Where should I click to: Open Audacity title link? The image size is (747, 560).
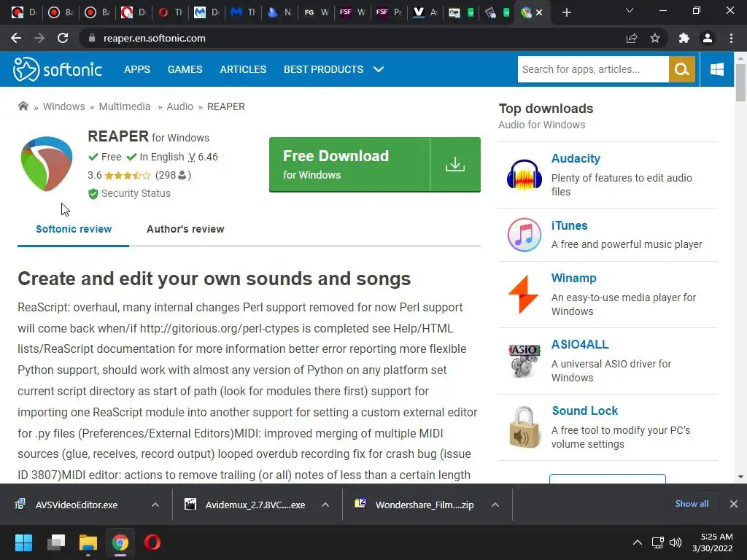(x=576, y=158)
